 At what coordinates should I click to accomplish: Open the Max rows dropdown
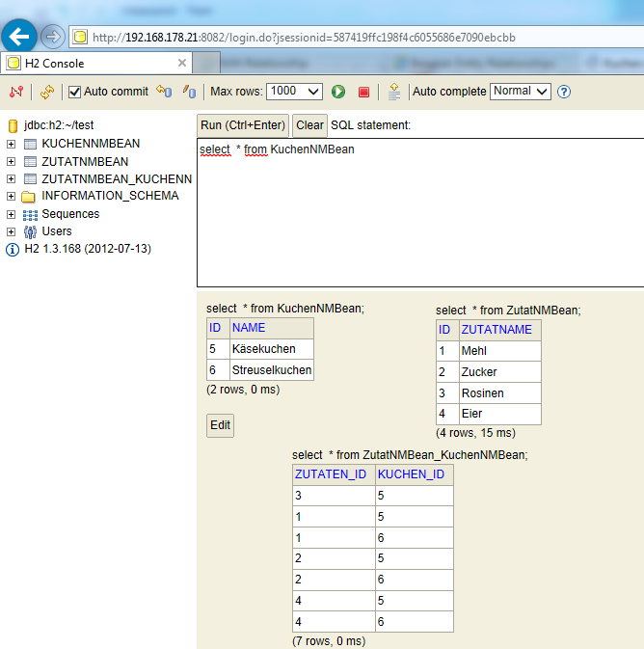(x=294, y=91)
